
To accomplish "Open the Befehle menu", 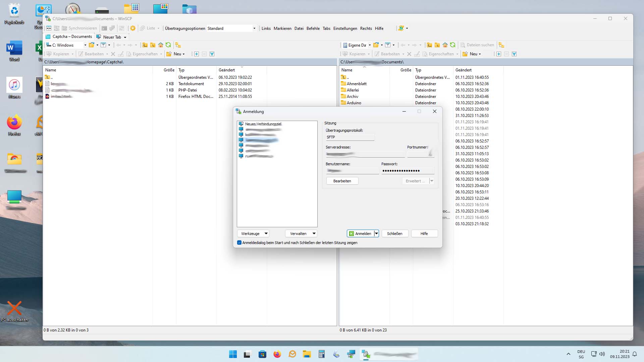I will coord(313,28).
